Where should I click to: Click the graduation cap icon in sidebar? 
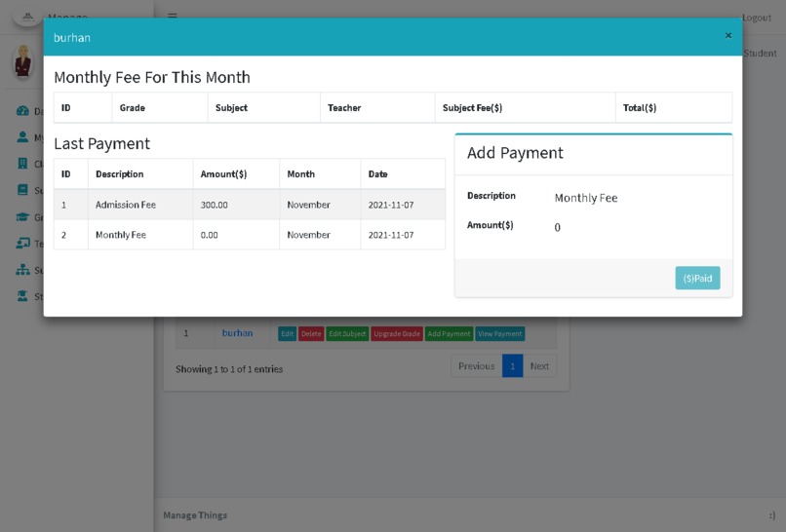pyautogui.click(x=22, y=217)
